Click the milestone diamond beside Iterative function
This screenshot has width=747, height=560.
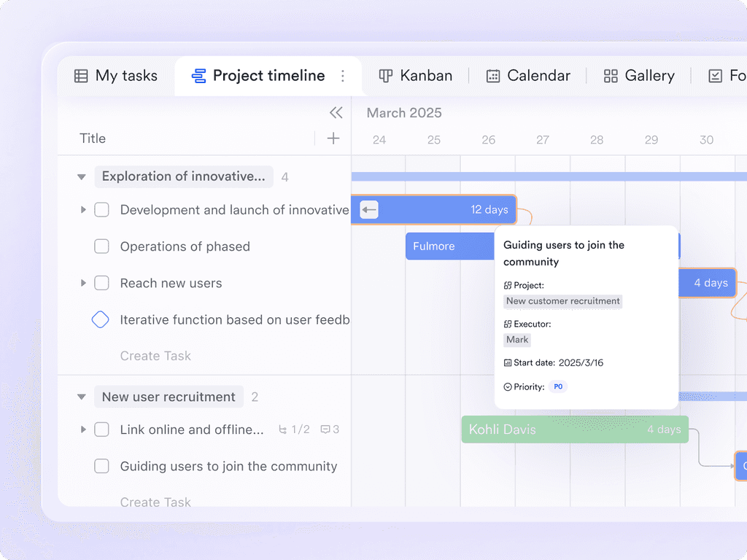(101, 319)
